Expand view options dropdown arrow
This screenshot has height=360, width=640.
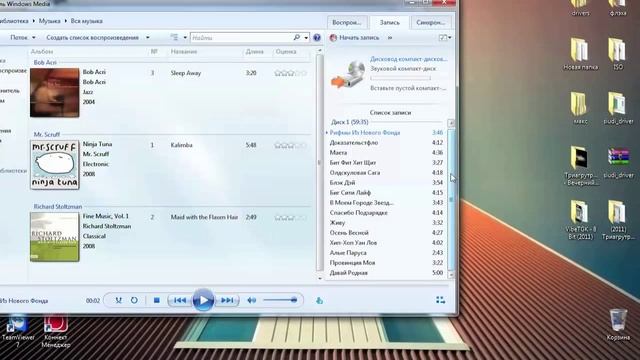(x=185, y=38)
